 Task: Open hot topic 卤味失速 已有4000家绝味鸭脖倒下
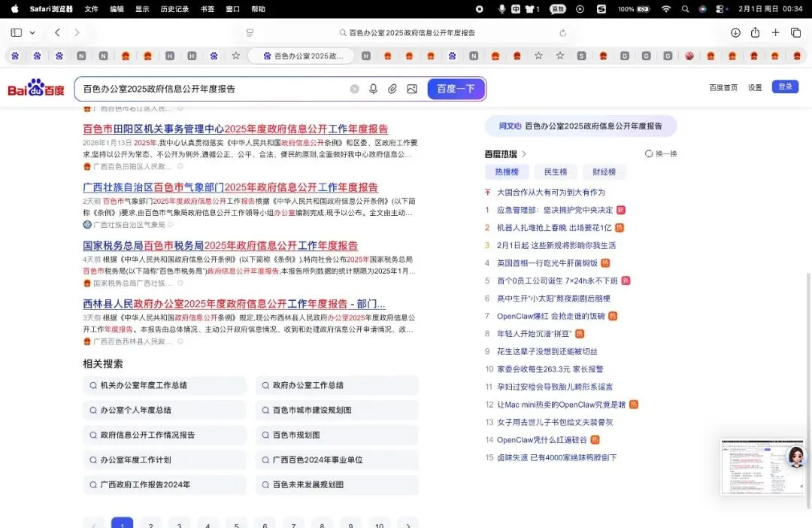click(556, 457)
